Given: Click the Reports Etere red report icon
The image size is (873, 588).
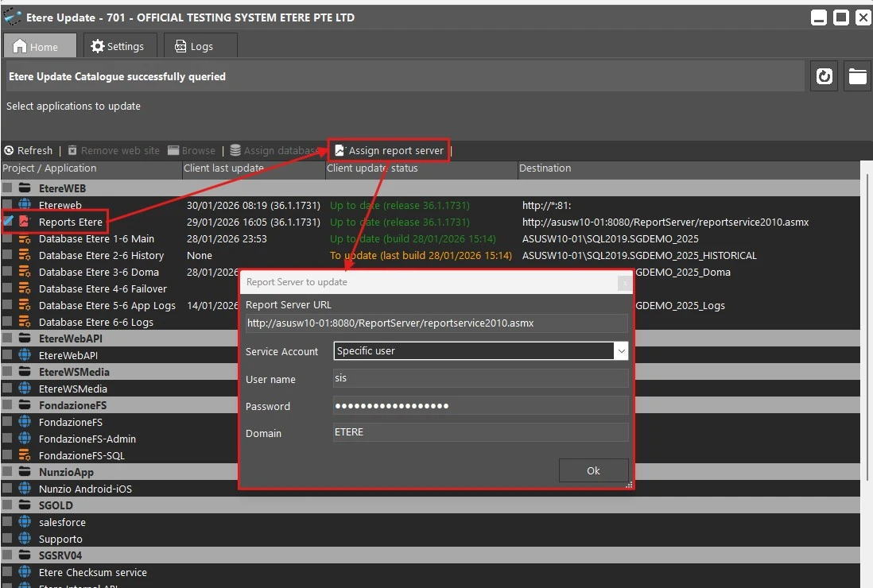Looking at the screenshot, I should [x=25, y=222].
